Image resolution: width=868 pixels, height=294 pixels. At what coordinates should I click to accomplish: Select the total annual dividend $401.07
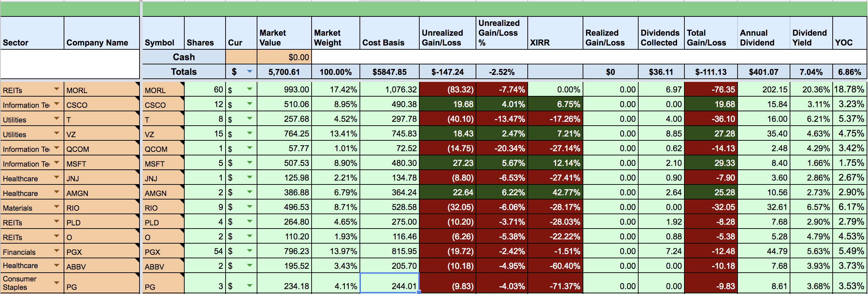click(x=764, y=72)
